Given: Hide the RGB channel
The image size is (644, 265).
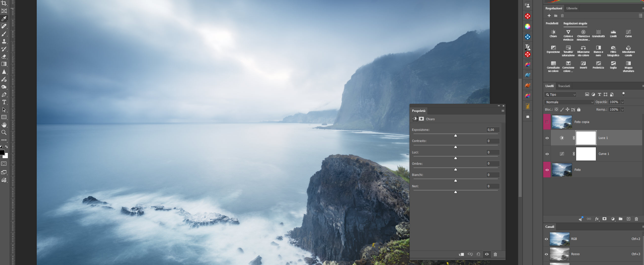Looking at the screenshot, I should click(x=546, y=239).
